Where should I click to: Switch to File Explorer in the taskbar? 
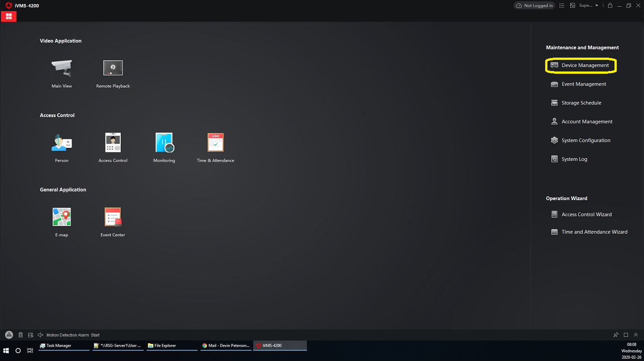pos(165,345)
